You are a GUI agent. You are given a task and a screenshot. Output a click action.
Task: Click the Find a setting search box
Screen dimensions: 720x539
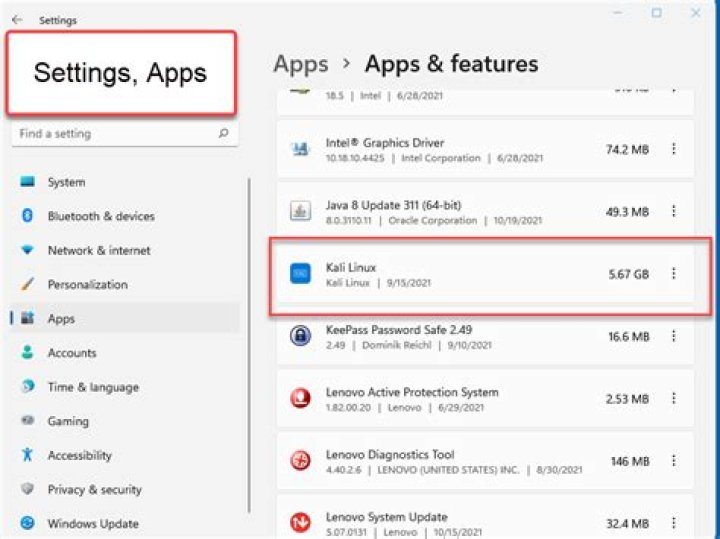[124, 134]
